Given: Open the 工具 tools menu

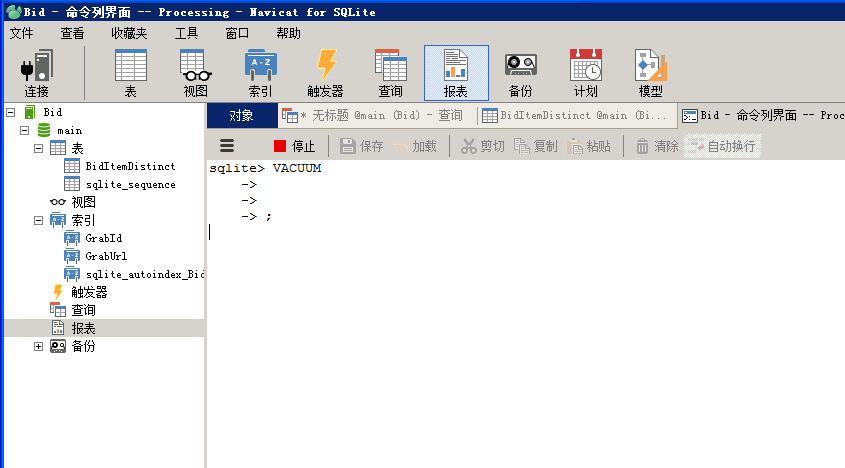Looking at the screenshot, I should pos(186,33).
